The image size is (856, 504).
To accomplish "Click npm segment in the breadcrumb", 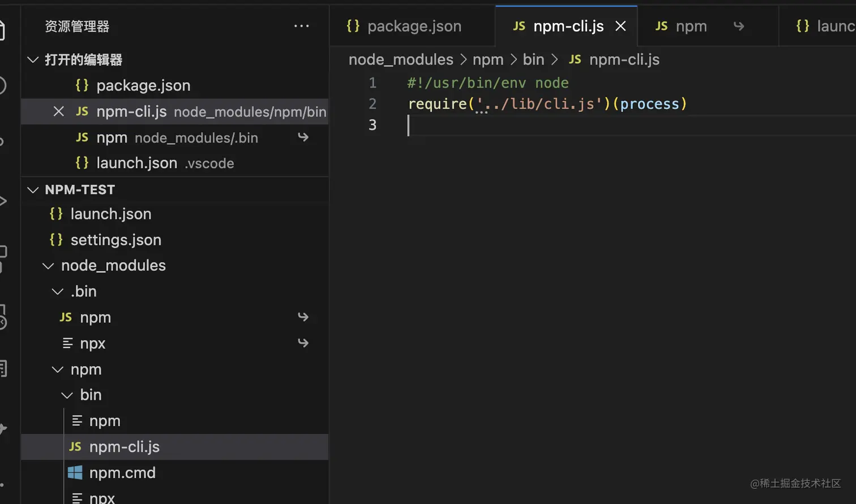I will [488, 59].
